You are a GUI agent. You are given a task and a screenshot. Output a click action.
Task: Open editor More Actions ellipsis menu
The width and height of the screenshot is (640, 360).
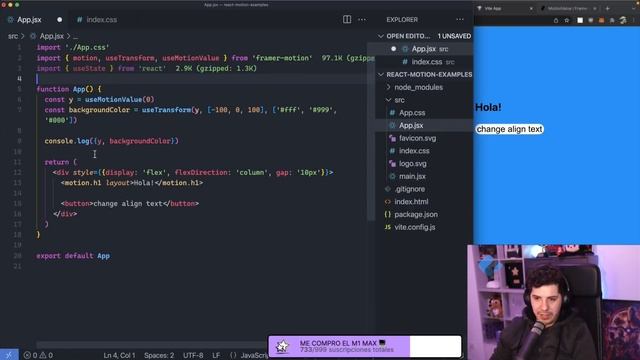coord(362,19)
